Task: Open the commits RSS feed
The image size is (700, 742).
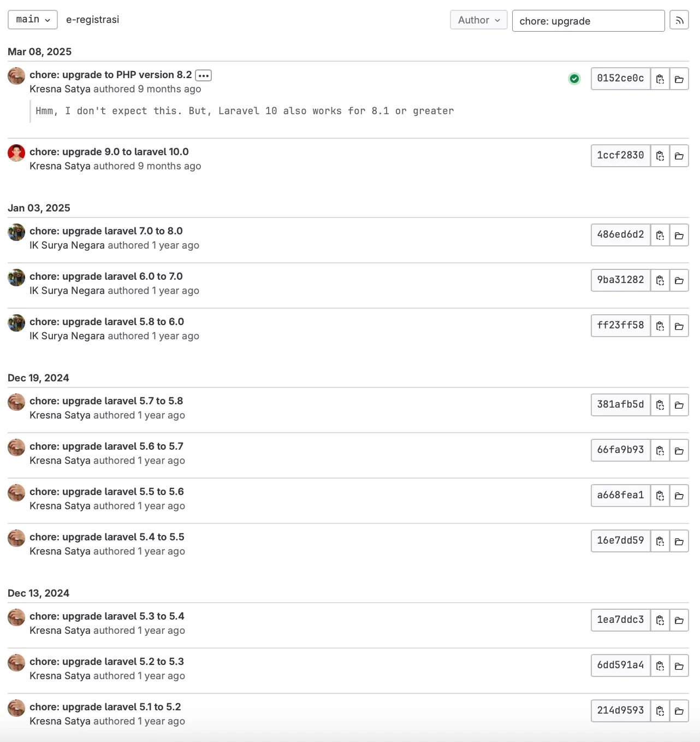Action: (x=679, y=20)
